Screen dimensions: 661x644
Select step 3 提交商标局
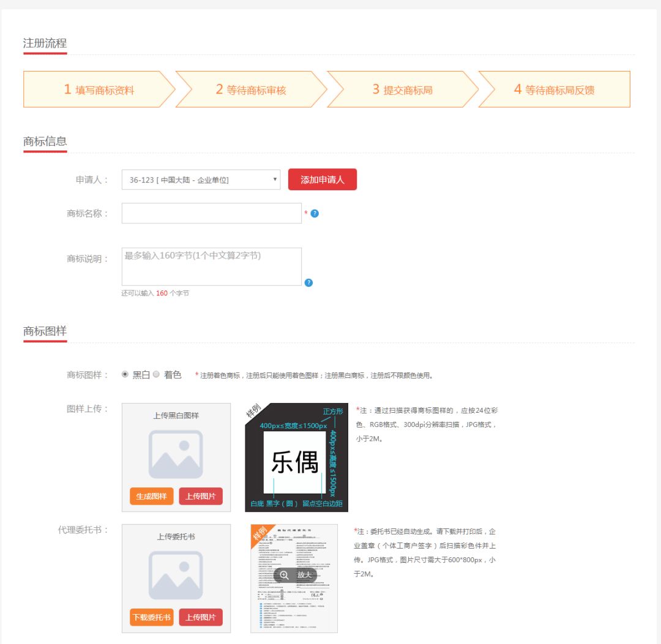click(403, 89)
